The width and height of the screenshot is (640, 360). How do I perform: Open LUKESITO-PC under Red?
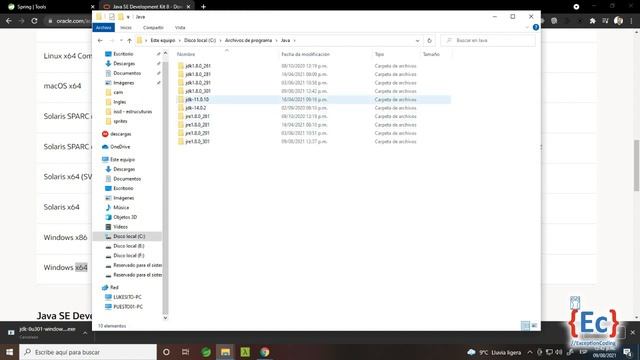[127, 297]
